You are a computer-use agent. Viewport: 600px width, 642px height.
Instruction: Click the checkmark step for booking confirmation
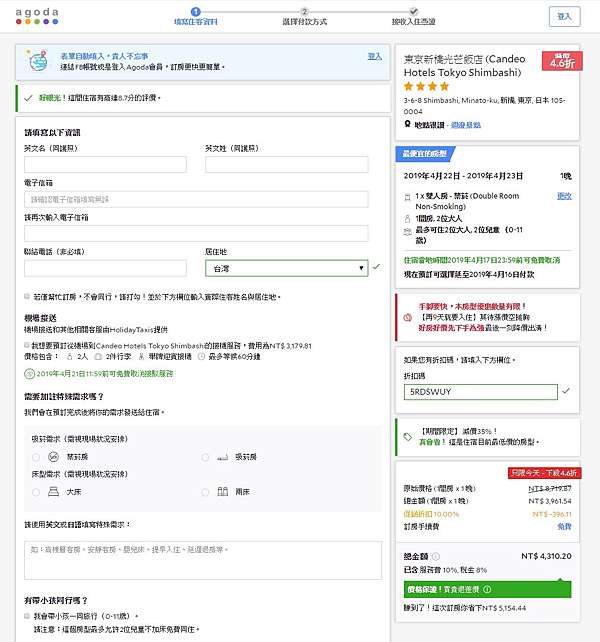pyautogui.click(x=414, y=11)
